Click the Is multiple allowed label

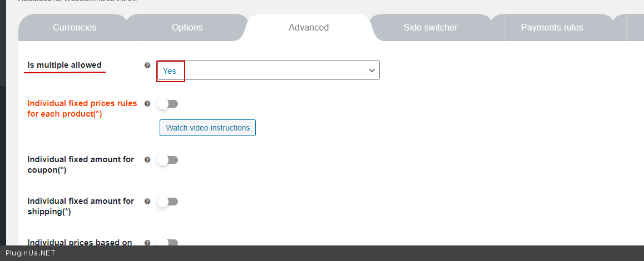tap(65, 65)
